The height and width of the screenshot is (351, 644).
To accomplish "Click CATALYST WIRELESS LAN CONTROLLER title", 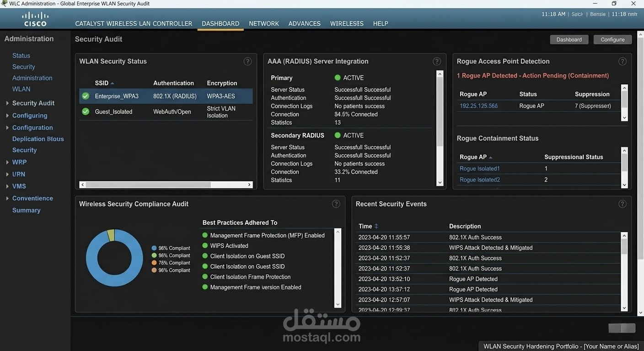I will click(x=134, y=24).
